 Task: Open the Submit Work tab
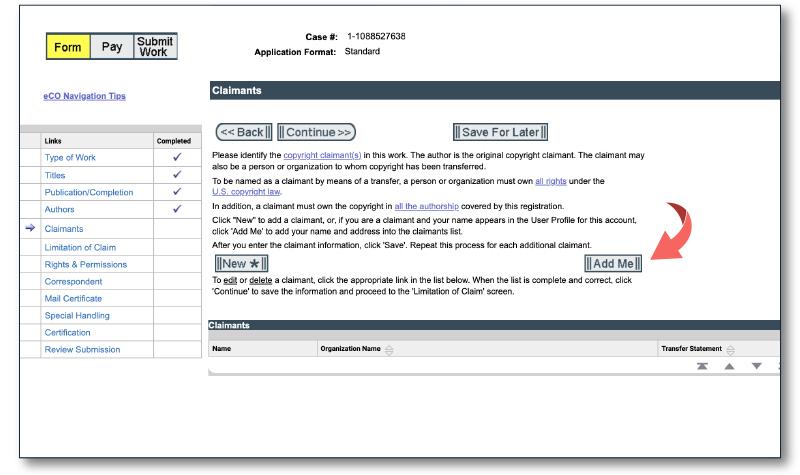click(154, 47)
